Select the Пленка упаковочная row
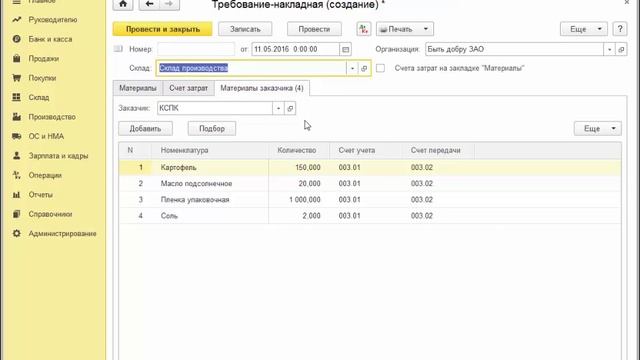Screen dimensions: 640x360 370,200
